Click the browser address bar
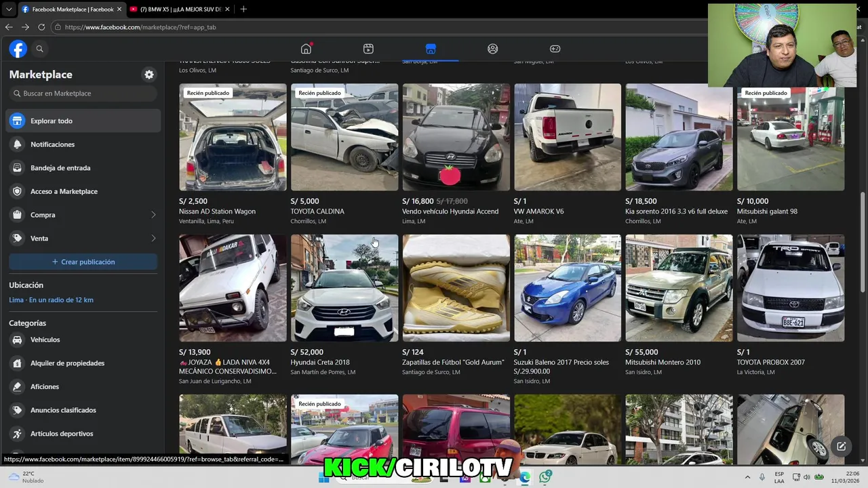Screen dimensions: 868x488 point(380,27)
